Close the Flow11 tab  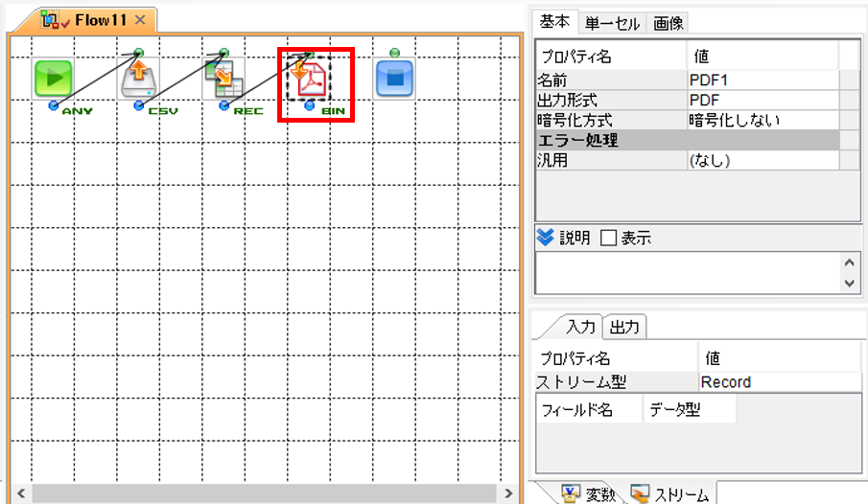click(141, 20)
